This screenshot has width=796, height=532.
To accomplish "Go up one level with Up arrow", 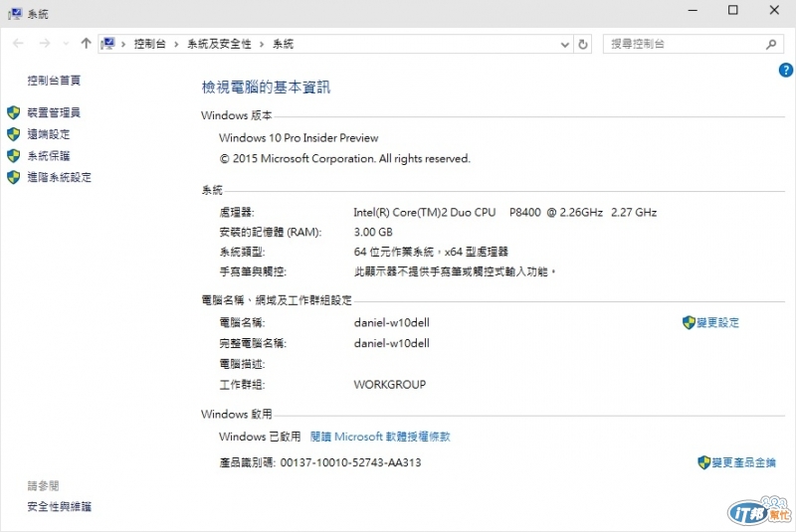I will [x=86, y=44].
